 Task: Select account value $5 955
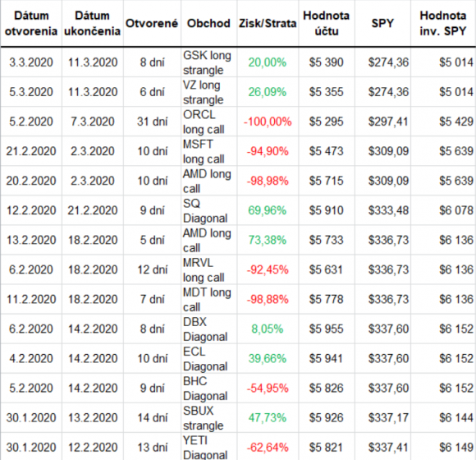pyautogui.click(x=326, y=329)
